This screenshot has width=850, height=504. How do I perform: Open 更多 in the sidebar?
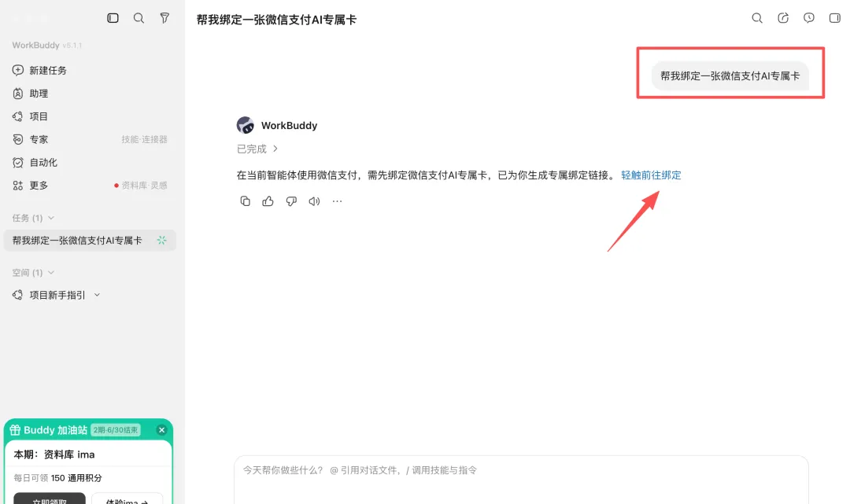point(39,186)
